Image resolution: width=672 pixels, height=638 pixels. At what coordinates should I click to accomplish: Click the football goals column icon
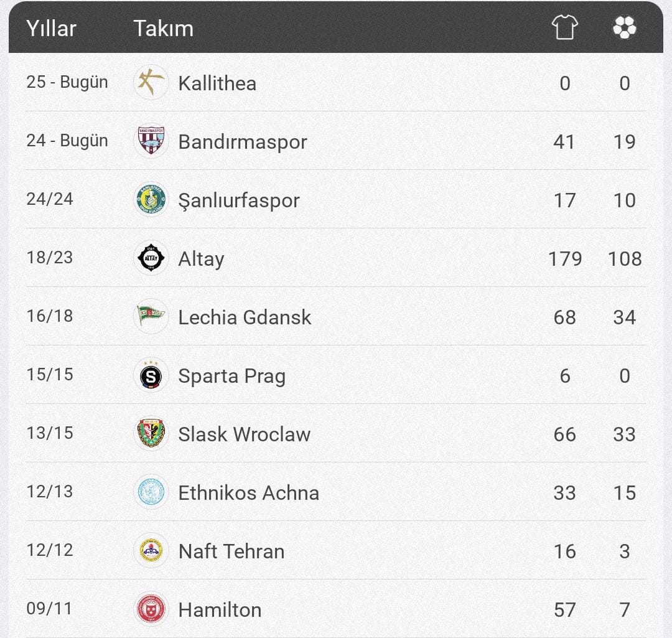(625, 27)
